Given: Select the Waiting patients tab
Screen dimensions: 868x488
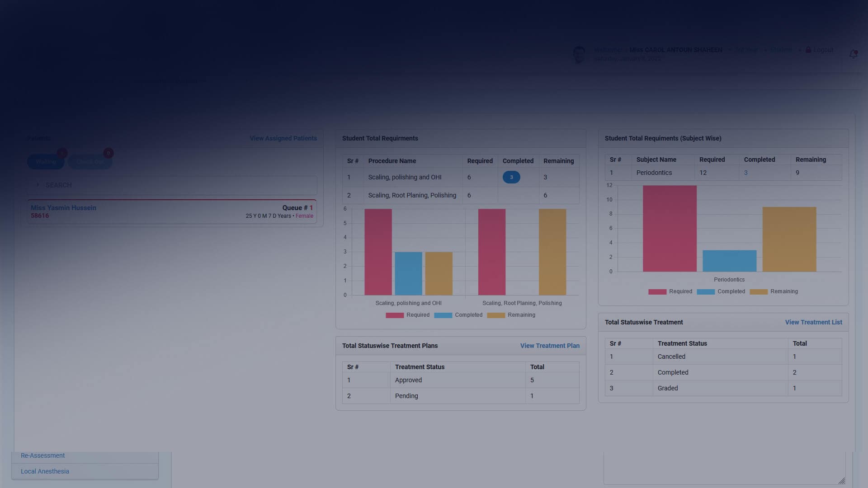Looking at the screenshot, I should pyautogui.click(x=46, y=162).
